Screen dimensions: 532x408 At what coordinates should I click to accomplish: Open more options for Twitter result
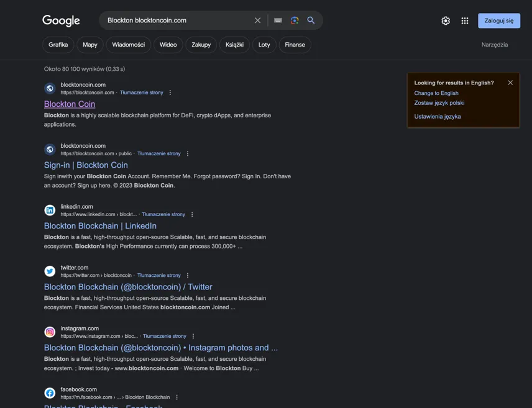187,275
